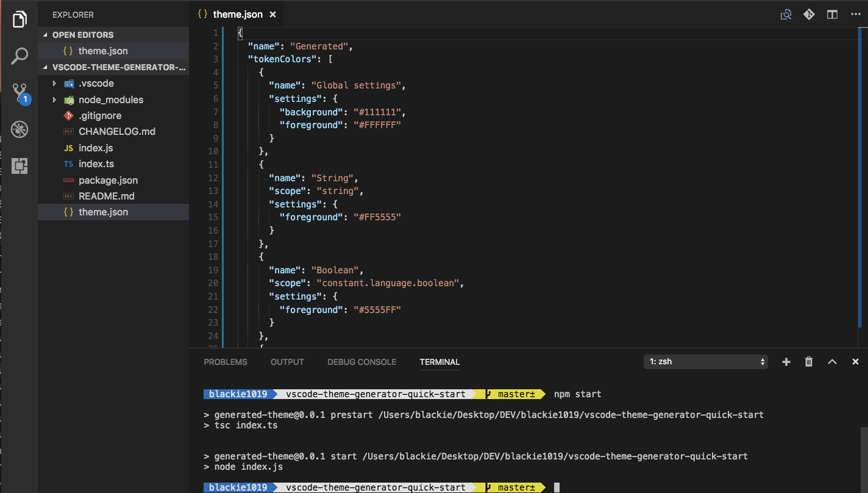Image resolution: width=868 pixels, height=493 pixels.
Task: Open the Debug view icon
Action: (x=20, y=129)
